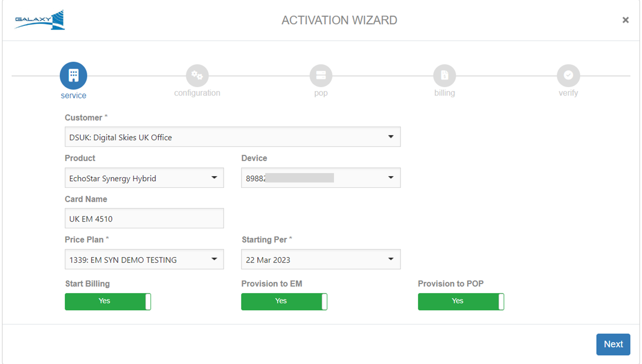
Task: Open the Customer dropdown
Action: [x=232, y=137]
